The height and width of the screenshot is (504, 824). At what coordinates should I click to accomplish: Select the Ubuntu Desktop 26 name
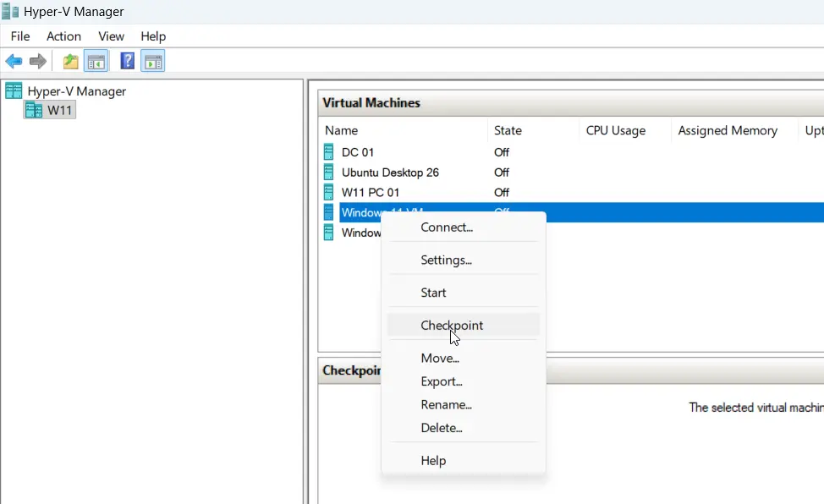(390, 173)
